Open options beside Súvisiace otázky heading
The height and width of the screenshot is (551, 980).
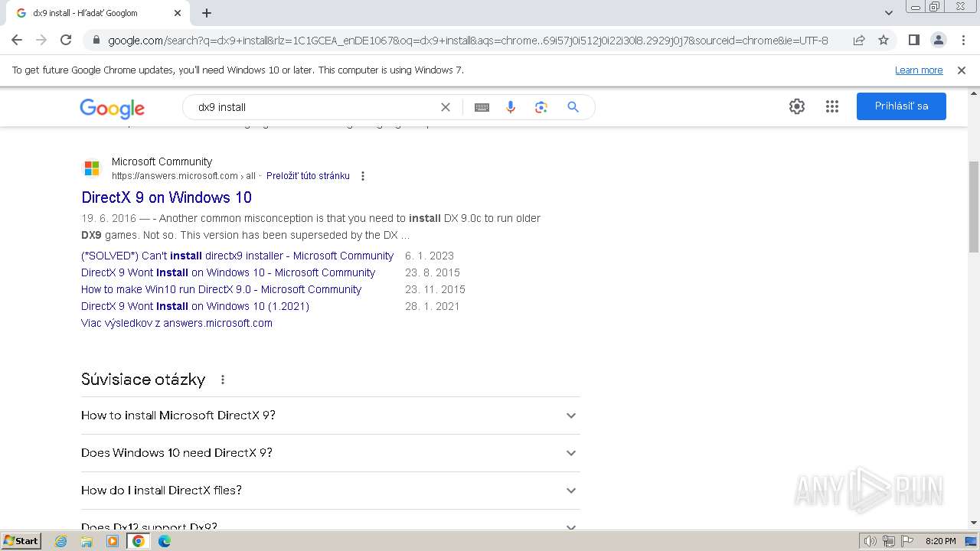(223, 380)
